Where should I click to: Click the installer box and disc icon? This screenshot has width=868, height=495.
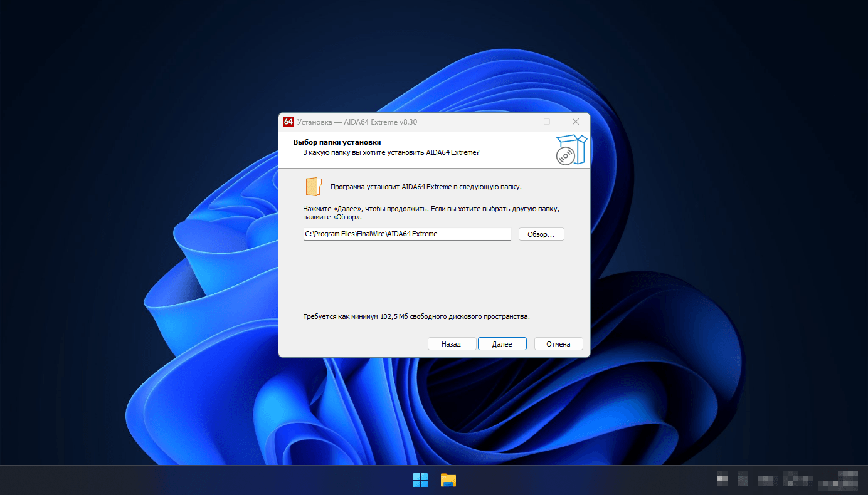(x=571, y=150)
